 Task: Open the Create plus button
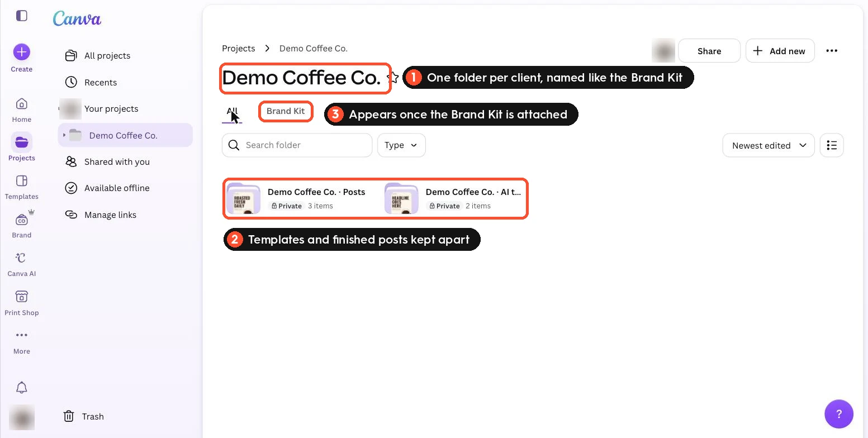22,52
